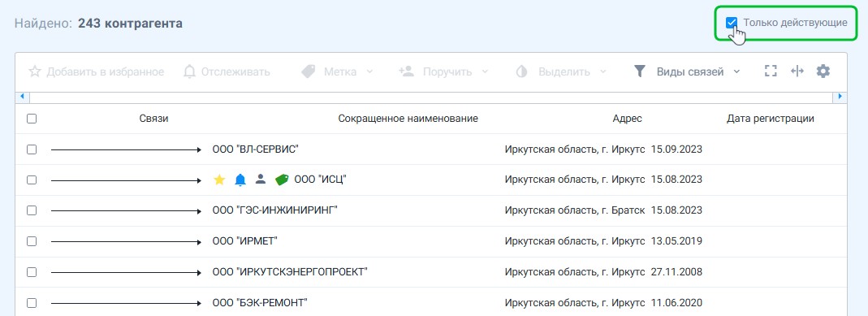Sort by Адрес column header

627,119
